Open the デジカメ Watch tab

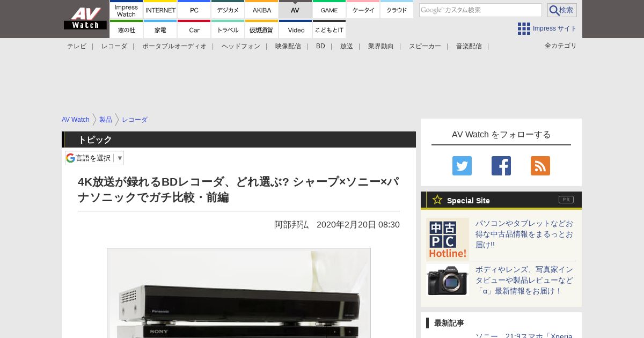(x=228, y=10)
